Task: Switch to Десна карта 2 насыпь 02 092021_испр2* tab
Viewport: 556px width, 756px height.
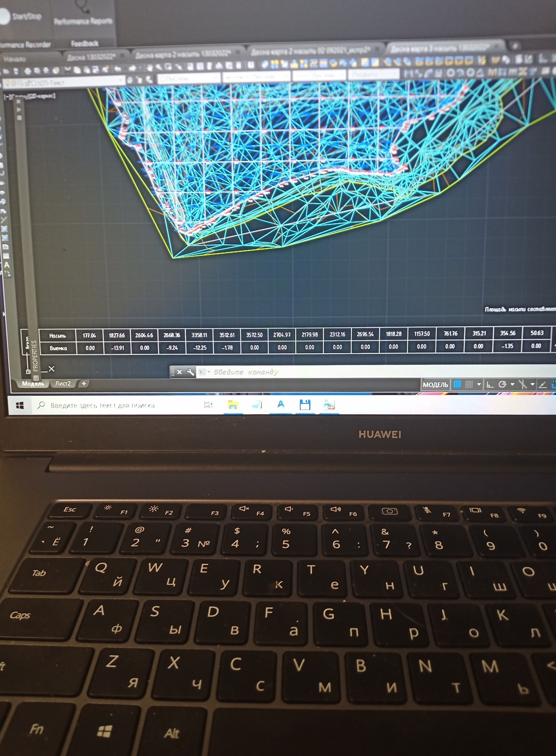Action: (x=311, y=50)
